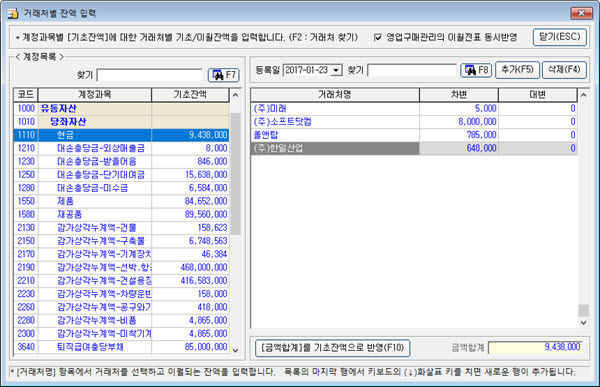Click the 코드 column header
600x387 pixels.
(26, 95)
